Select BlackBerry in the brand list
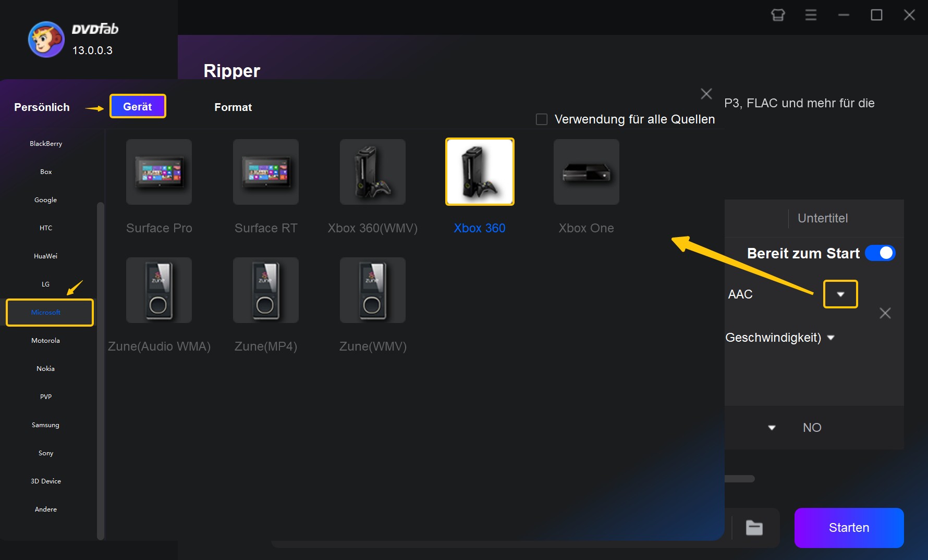Screen dimensions: 928x560 click(x=46, y=144)
